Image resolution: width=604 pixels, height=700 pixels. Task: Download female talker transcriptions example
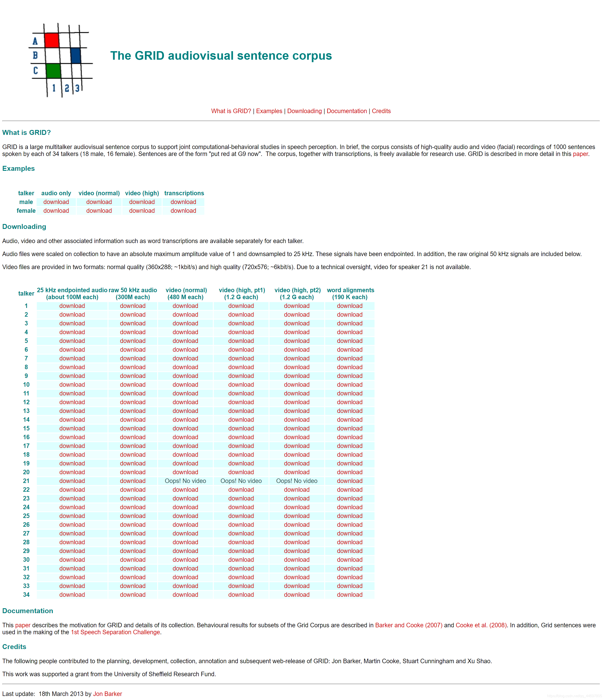coord(183,211)
